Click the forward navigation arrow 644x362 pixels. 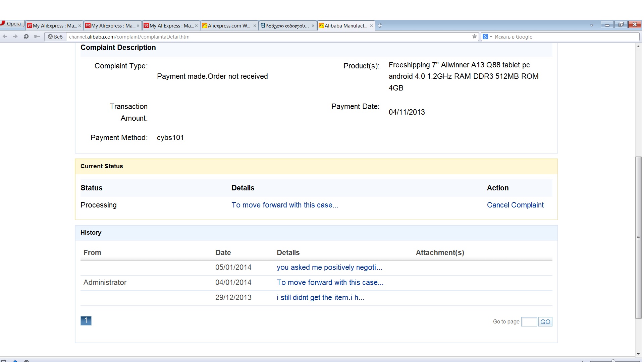click(x=15, y=37)
